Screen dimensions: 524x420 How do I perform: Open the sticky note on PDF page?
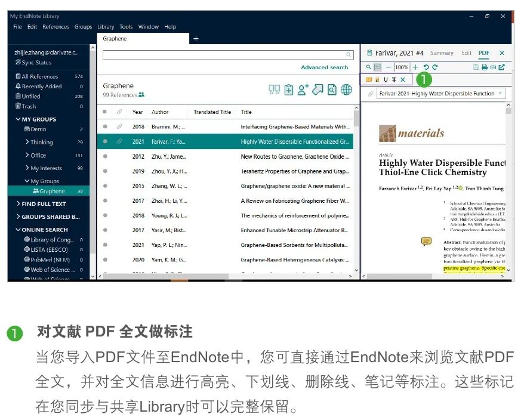coord(426,241)
